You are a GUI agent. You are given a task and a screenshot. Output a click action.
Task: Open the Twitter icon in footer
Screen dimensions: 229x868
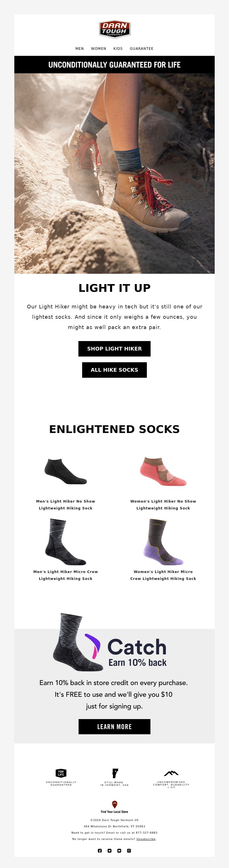coord(109,851)
